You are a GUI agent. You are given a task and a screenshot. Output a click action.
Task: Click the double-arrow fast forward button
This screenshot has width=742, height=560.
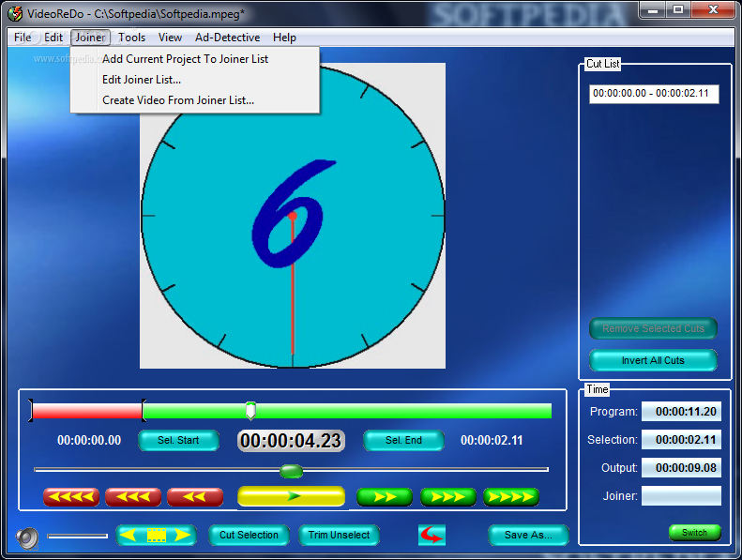click(x=385, y=496)
